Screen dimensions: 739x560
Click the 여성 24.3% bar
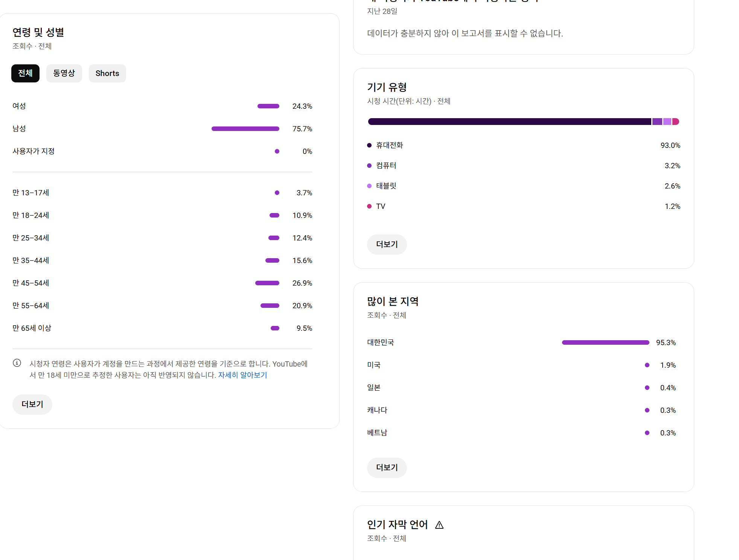pos(268,106)
